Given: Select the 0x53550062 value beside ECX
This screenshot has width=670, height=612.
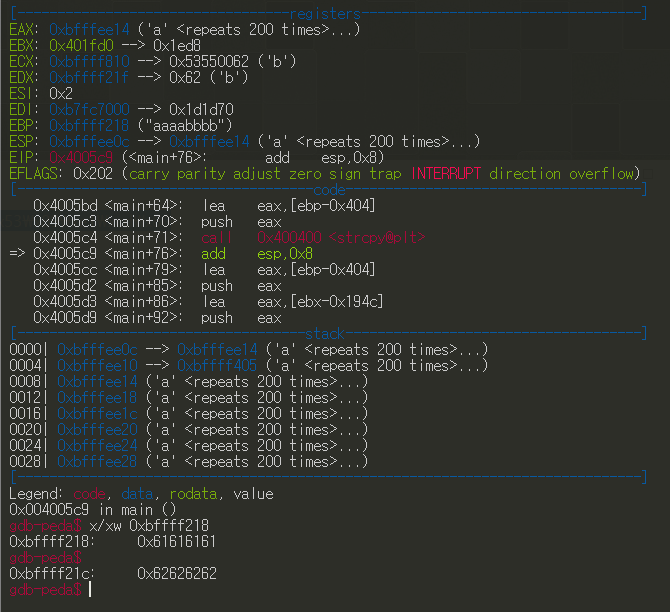Looking at the screenshot, I should (x=209, y=62).
